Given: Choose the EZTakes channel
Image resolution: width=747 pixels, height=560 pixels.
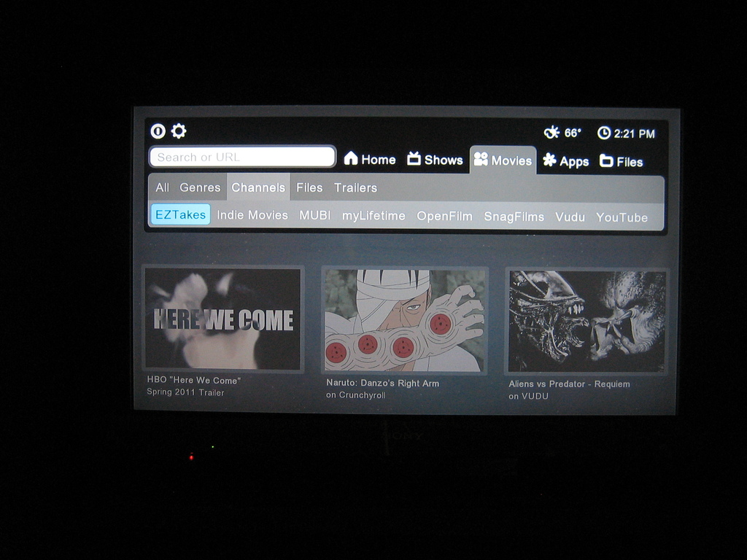Looking at the screenshot, I should [x=181, y=214].
